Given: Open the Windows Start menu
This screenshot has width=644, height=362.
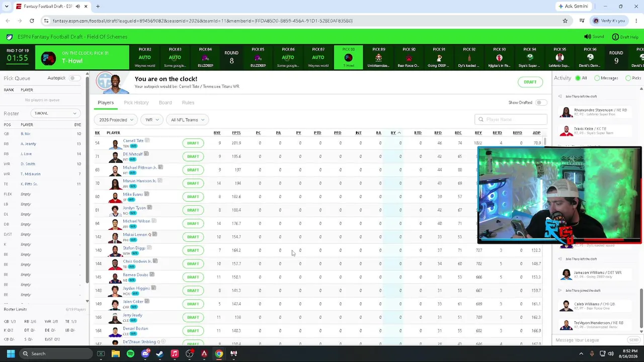Looking at the screenshot, I should point(11,353).
